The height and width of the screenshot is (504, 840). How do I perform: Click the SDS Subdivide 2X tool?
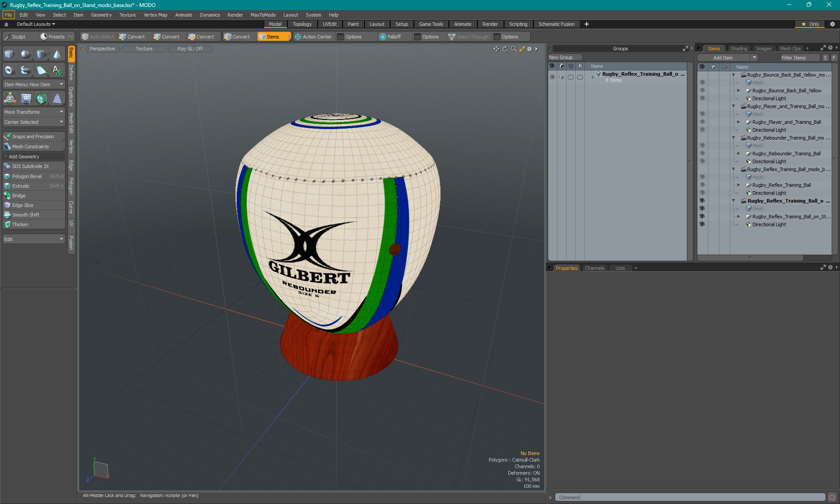tap(34, 166)
